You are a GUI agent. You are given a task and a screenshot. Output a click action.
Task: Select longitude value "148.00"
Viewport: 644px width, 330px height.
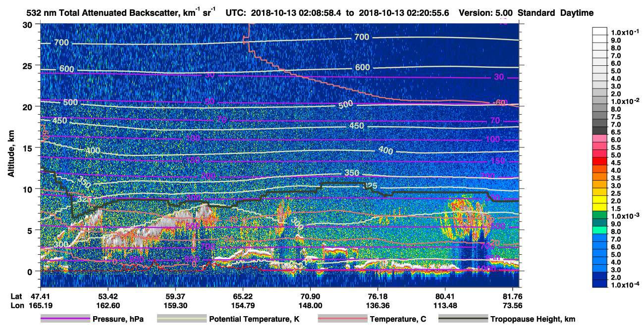310,306
